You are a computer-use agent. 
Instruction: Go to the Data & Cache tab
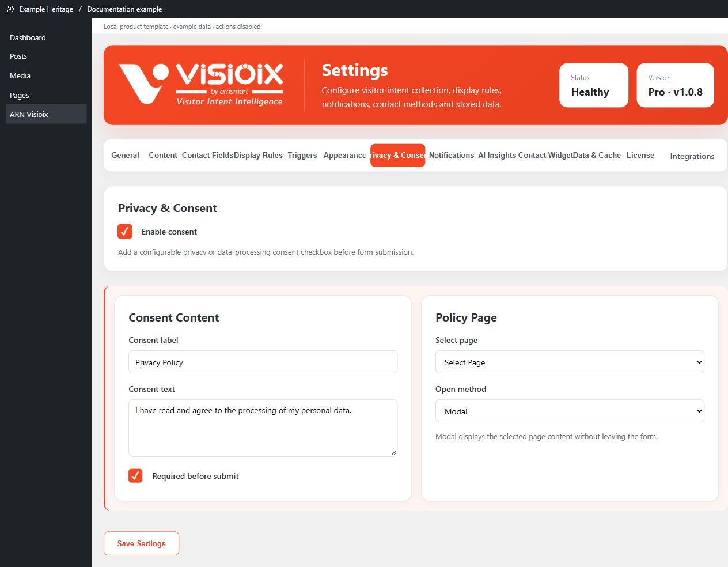tap(597, 156)
